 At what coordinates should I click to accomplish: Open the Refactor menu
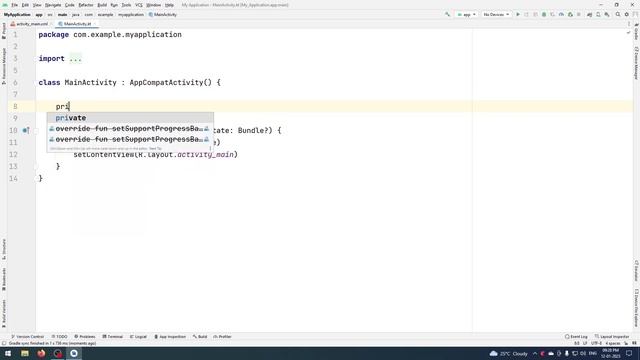86,5
